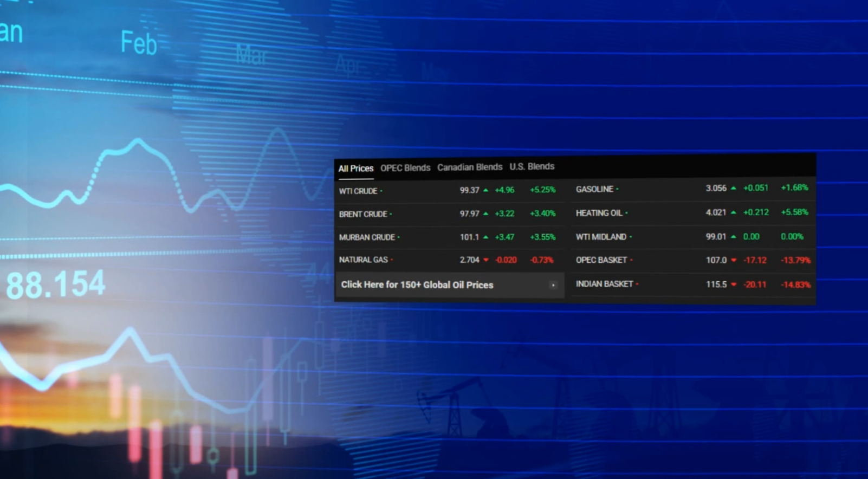Viewport: 868px width, 479px height.
Task: Open the BRENT CRUDE price link
Action: coord(362,215)
